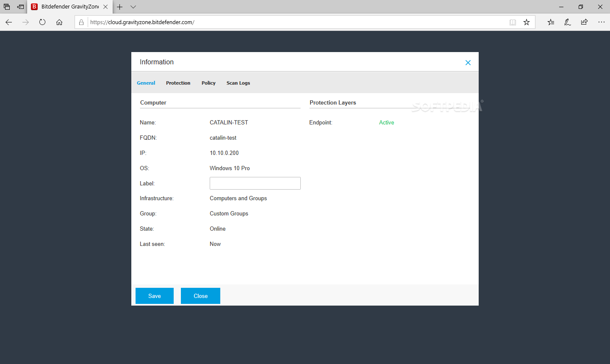Open the Policy tab

[x=208, y=83]
